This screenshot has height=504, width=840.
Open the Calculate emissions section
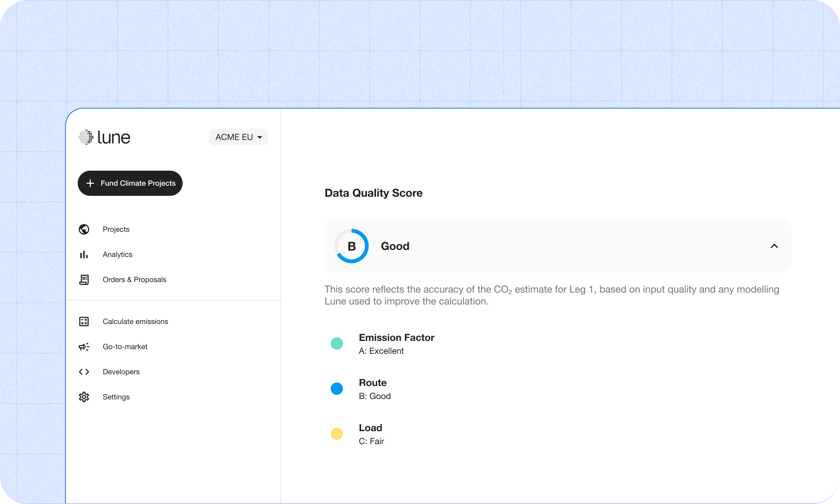click(135, 321)
